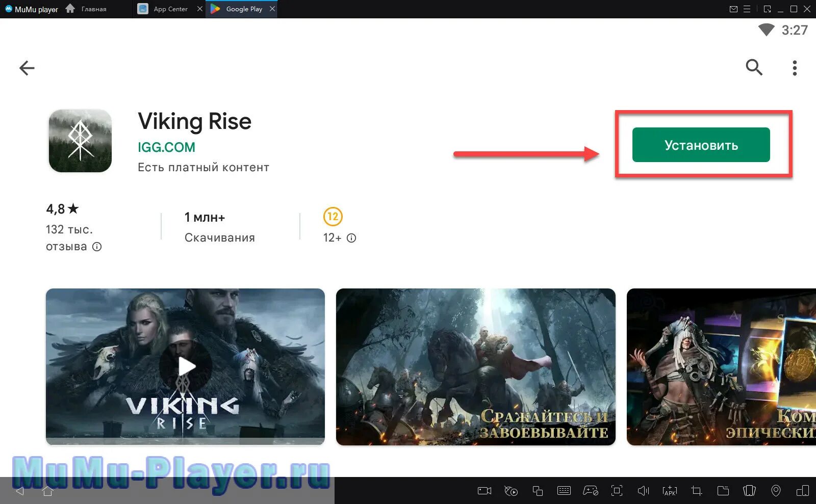Screen dimensions: 816x504
Task: Open the macro operation recorder icon
Action: pyautogui.click(x=511, y=491)
